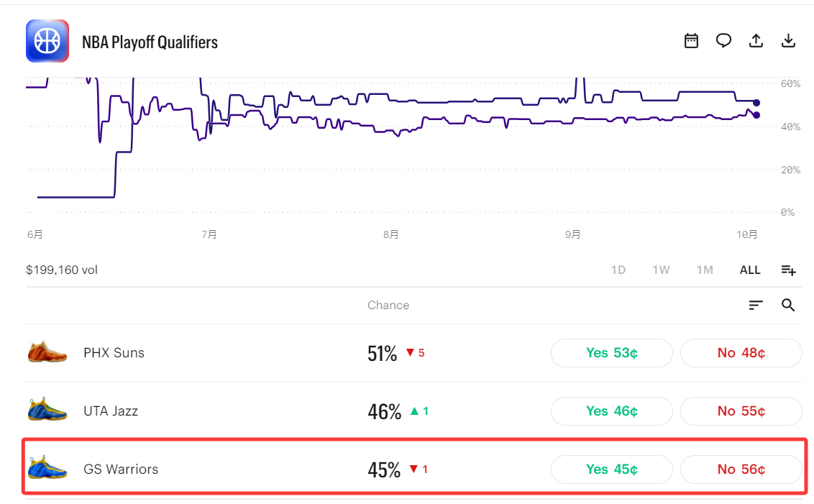Click the Chance column header
The height and width of the screenshot is (504, 814).
tap(388, 305)
